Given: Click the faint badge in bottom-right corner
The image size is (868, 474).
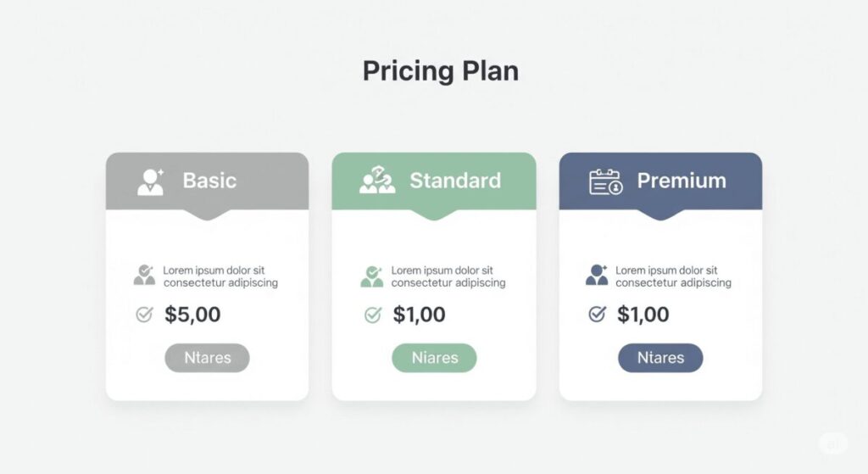Looking at the screenshot, I should tap(832, 443).
